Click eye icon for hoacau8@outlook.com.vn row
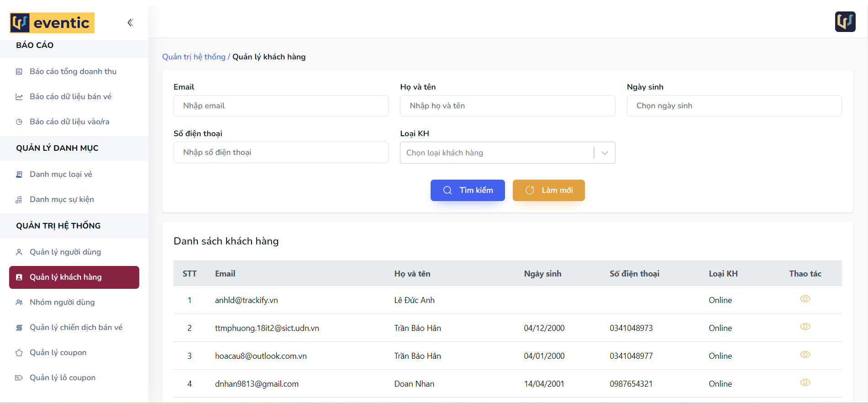 805,355
